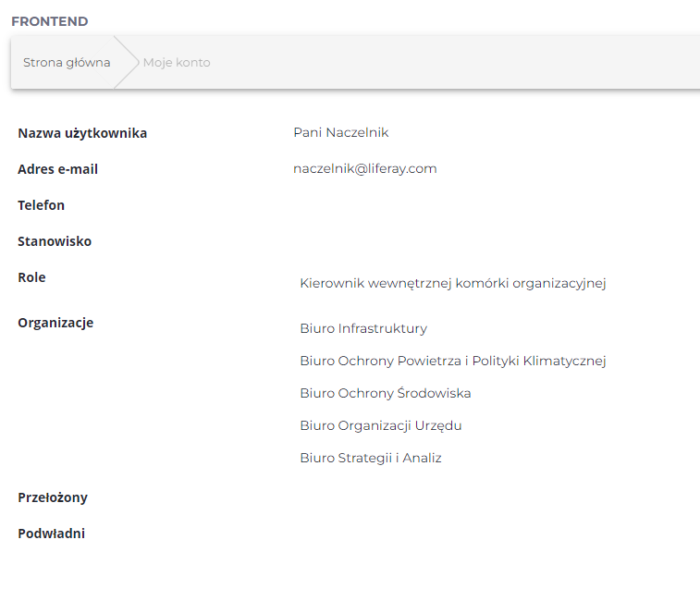The height and width of the screenshot is (589, 700).
Task: Click the FRONTEND section heading
Action: (50, 21)
